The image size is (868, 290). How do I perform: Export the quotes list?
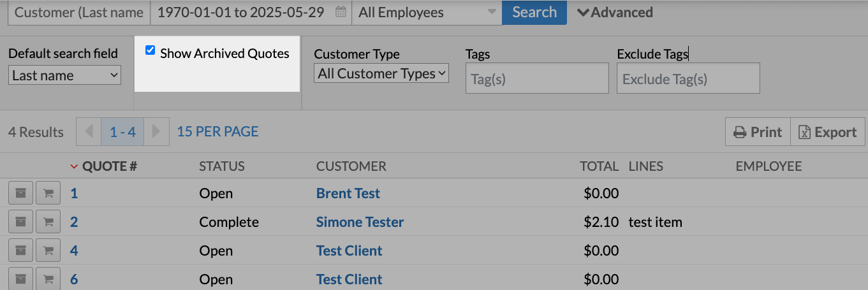(x=827, y=132)
